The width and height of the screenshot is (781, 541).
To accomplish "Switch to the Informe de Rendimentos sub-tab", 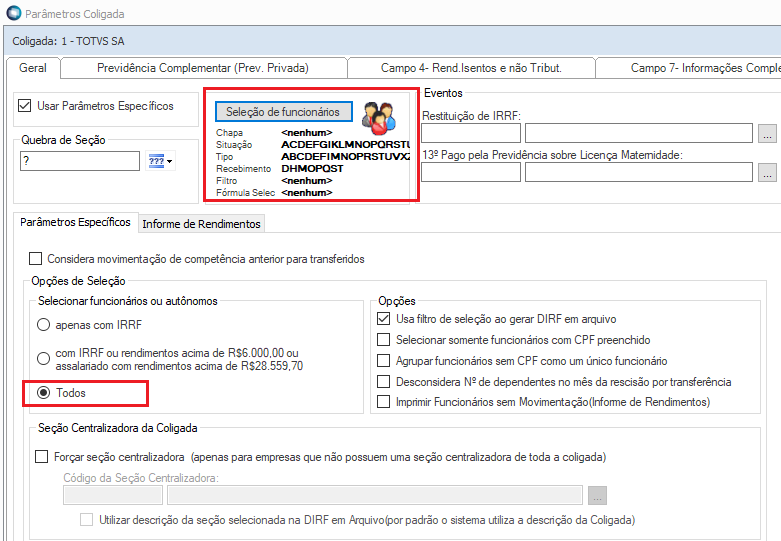I will point(201,224).
